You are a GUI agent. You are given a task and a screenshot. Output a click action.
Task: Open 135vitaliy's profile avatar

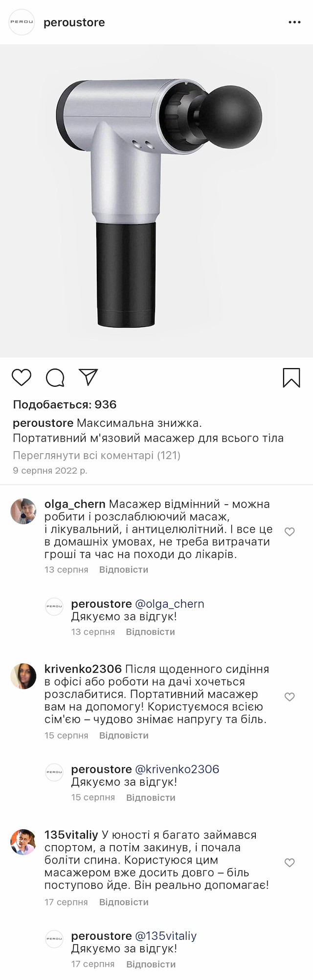click(x=23, y=842)
